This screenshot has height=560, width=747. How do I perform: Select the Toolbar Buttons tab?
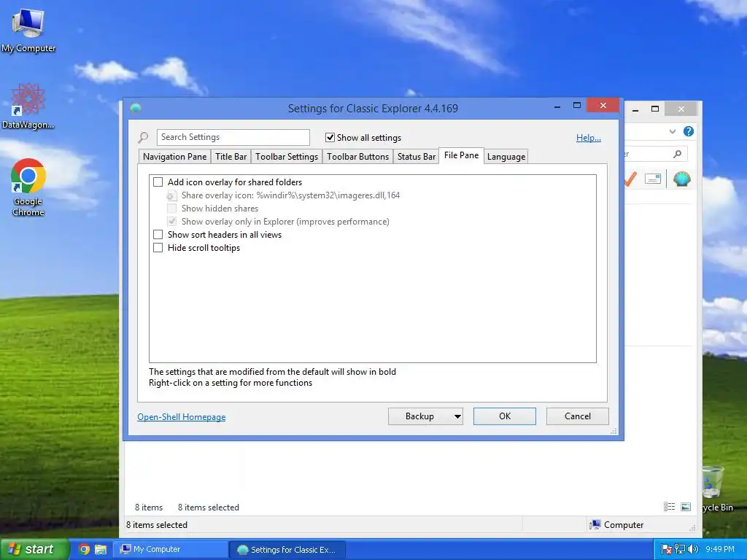357,157
